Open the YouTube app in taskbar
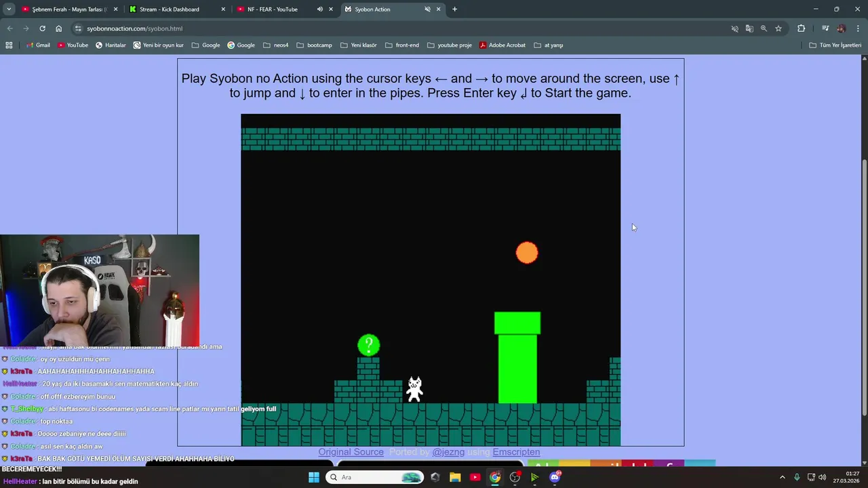This screenshot has width=868, height=488. pyautogui.click(x=475, y=477)
